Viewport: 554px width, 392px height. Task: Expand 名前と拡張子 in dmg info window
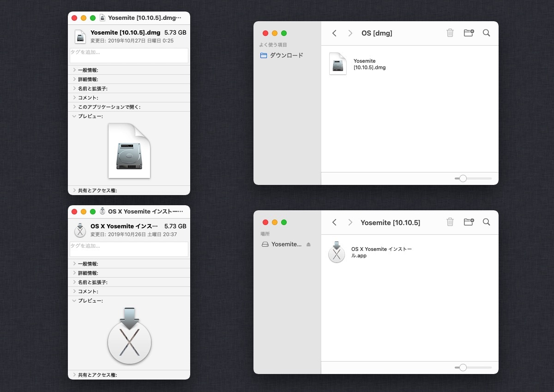click(x=74, y=89)
